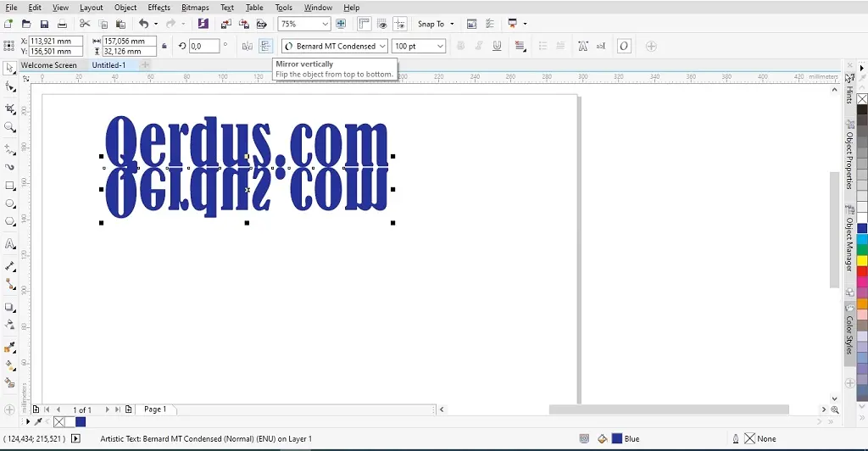Toggle underline formatting
The height and width of the screenshot is (451, 868).
point(497,46)
